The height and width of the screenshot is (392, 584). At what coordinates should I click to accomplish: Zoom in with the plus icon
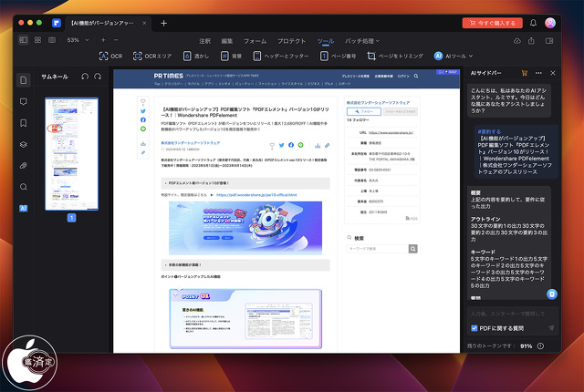tap(103, 40)
